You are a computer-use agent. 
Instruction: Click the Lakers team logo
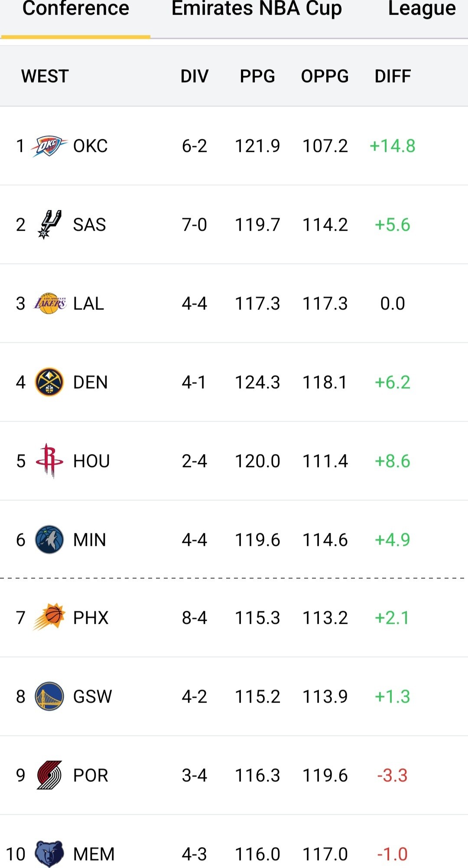click(49, 303)
